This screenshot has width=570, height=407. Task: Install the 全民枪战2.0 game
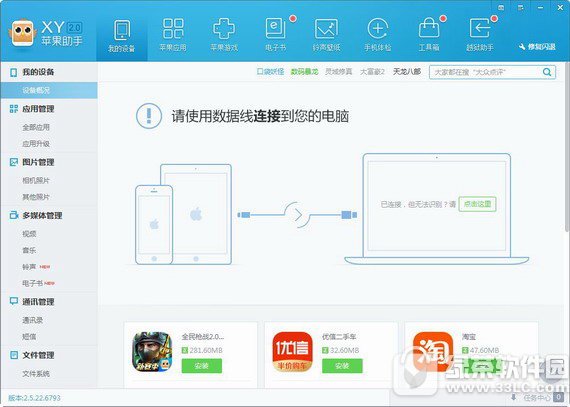[x=202, y=366]
